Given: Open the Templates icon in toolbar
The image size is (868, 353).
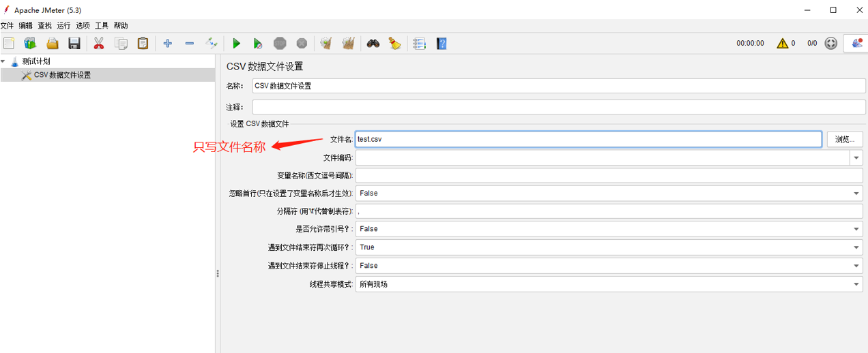Looking at the screenshot, I should click(30, 43).
